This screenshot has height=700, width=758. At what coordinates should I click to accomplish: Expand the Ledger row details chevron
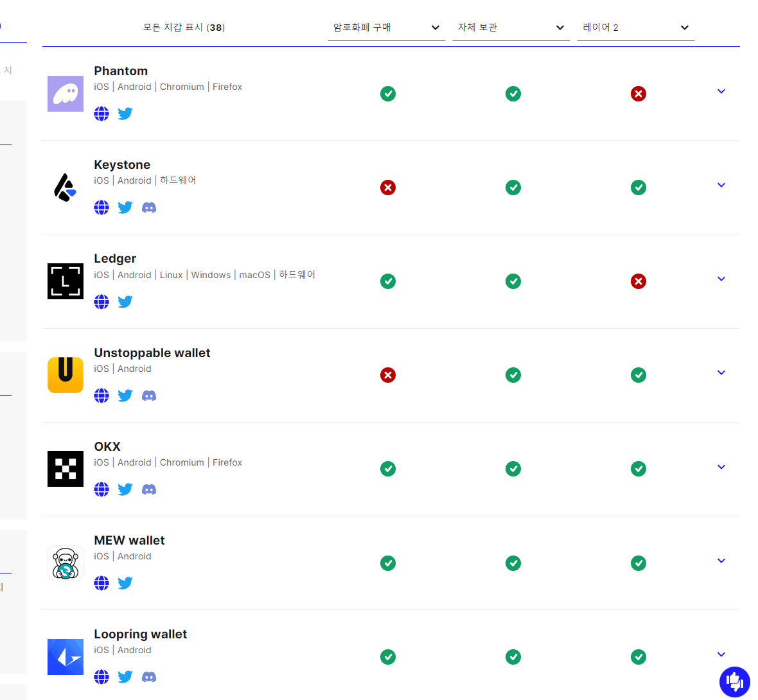coord(721,279)
